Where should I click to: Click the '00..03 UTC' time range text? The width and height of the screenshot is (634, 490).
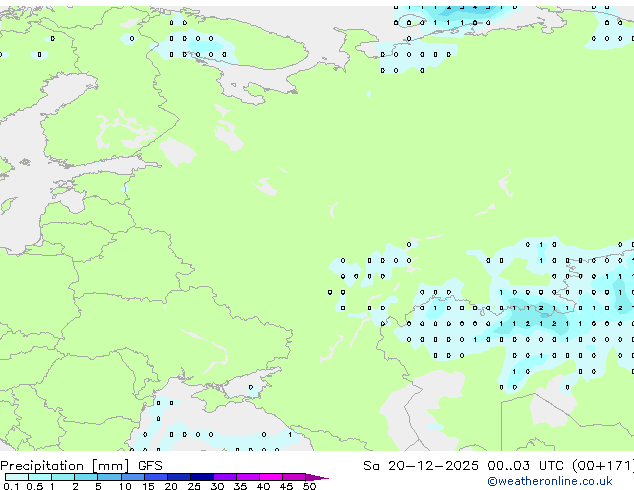coord(525,466)
